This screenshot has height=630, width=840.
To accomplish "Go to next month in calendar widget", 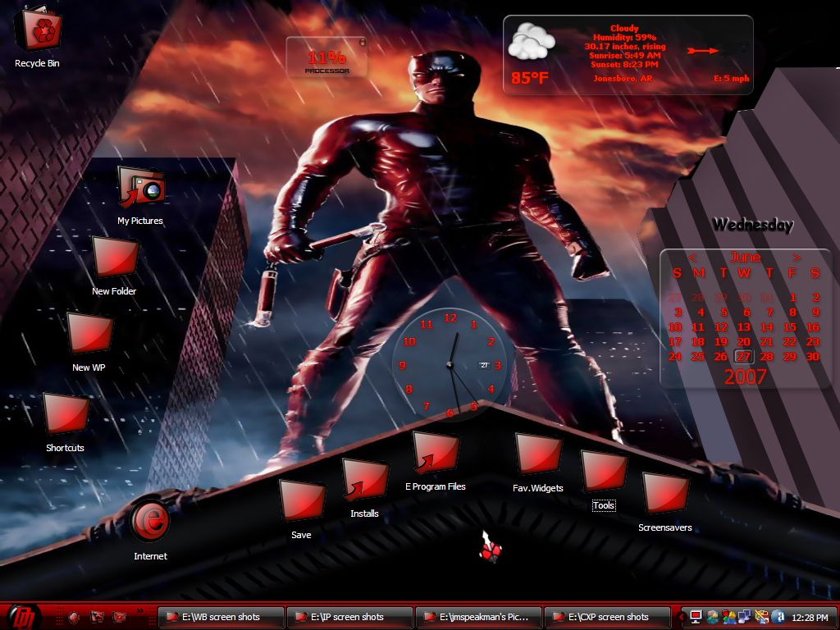I will pyautogui.click(x=796, y=258).
